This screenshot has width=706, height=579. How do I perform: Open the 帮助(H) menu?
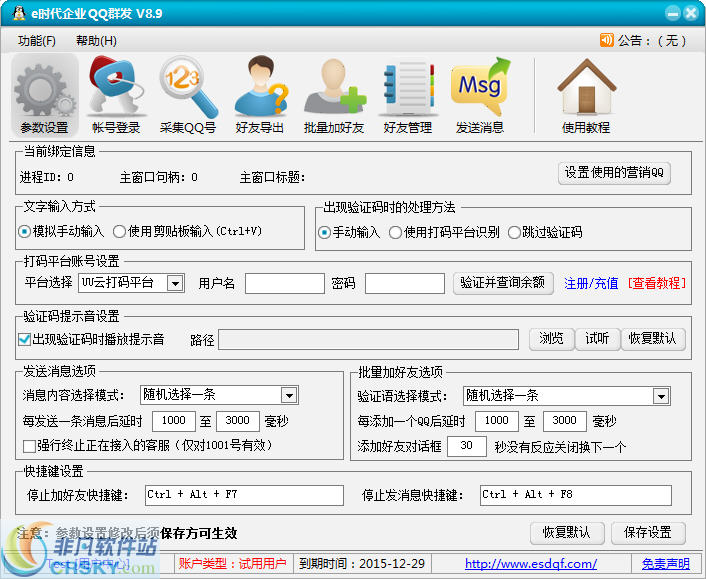click(x=96, y=41)
